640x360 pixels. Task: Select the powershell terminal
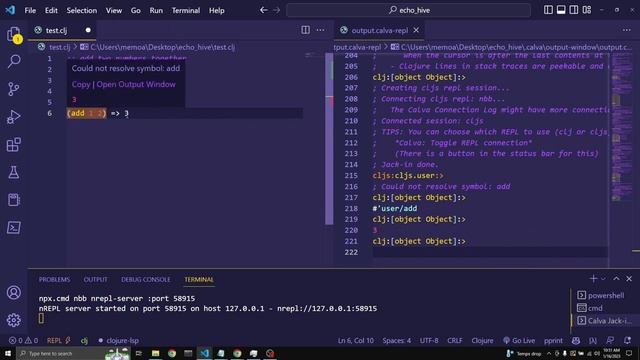[601, 295]
